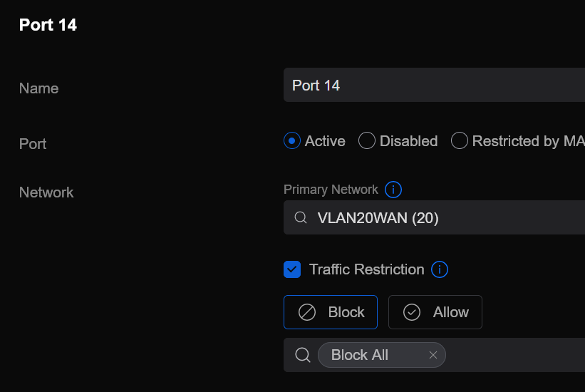This screenshot has height=392, width=585.
Task: Switch traffic restriction mode to Allow
Action: [435, 312]
